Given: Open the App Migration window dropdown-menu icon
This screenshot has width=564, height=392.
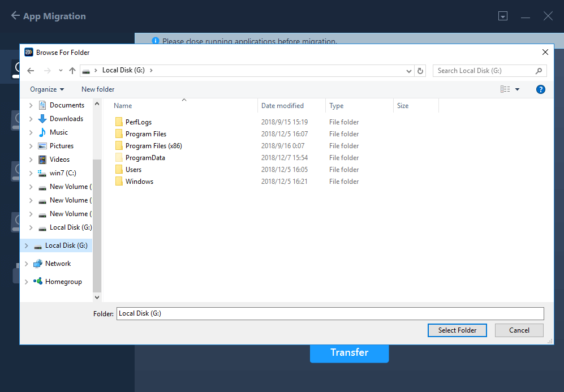Looking at the screenshot, I should [502, 16].
